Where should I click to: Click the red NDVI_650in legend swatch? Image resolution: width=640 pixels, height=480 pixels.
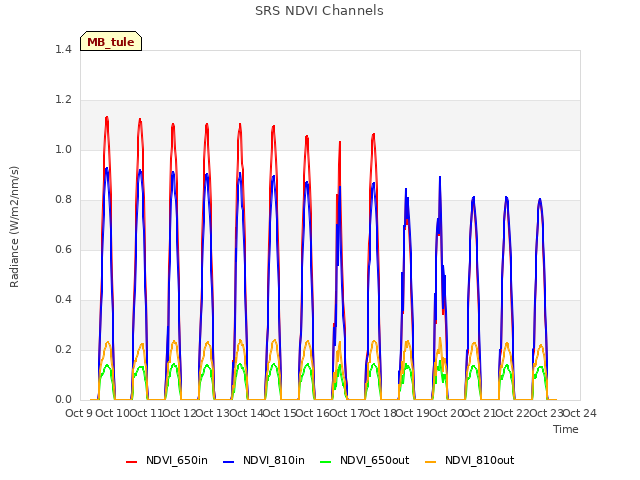pyautogui.click(x=131, y=462)
